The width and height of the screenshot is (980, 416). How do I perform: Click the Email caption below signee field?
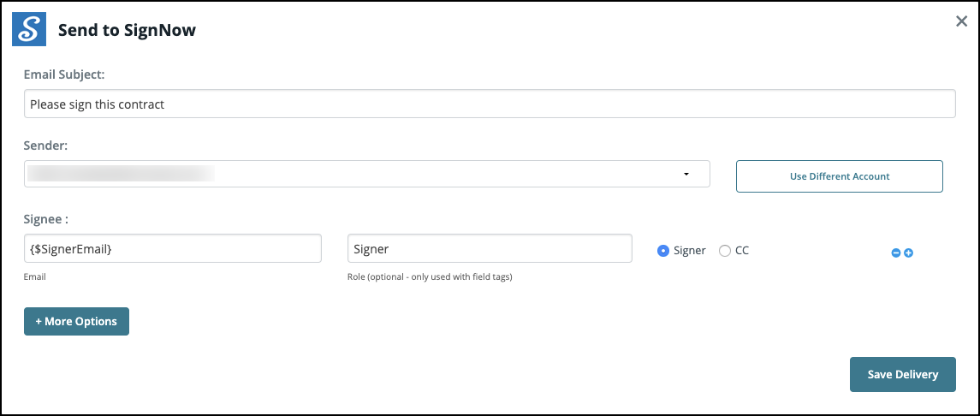(35, 277)
